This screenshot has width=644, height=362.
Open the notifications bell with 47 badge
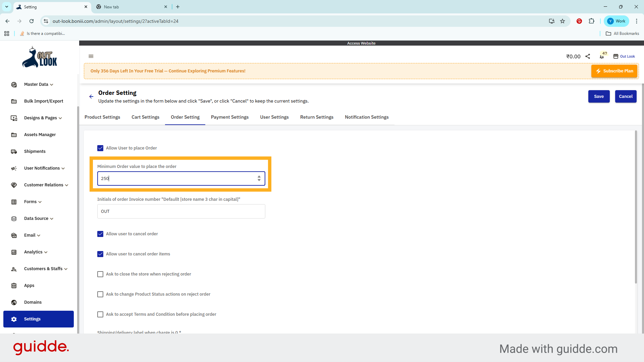pos(602,56)
